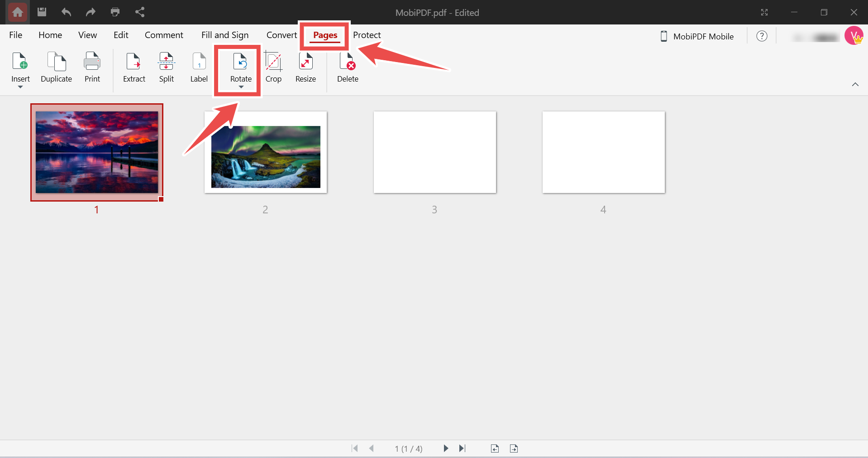868x458 pixels.
Task: Click the printer icon in the title bar
Action: [x=115, y=12]
